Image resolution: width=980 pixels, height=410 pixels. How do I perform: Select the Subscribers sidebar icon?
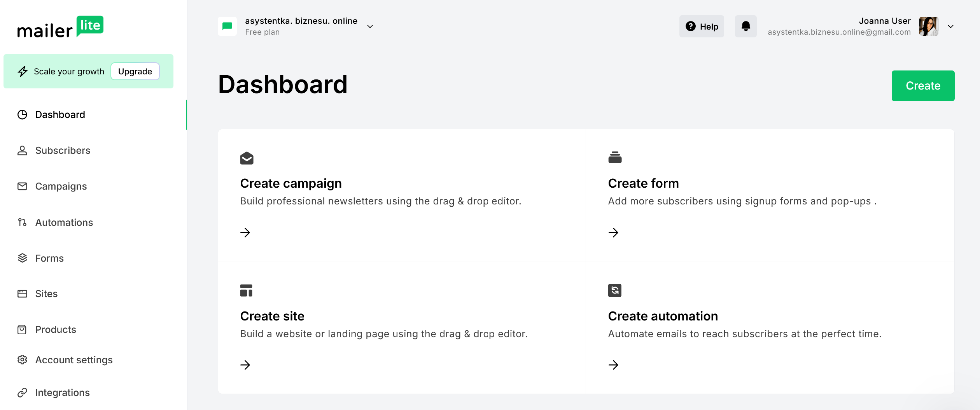coord(22,150)
